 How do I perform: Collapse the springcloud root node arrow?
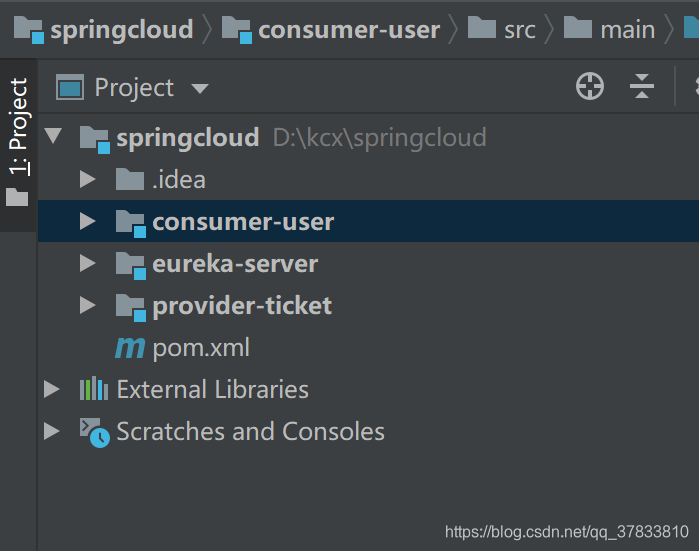coord(53,136)
